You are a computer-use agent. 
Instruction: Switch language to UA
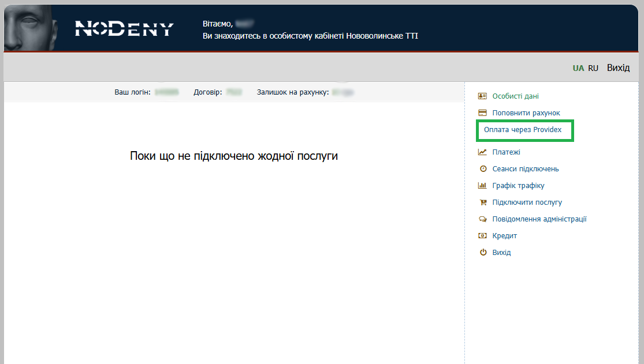[578, 68]
